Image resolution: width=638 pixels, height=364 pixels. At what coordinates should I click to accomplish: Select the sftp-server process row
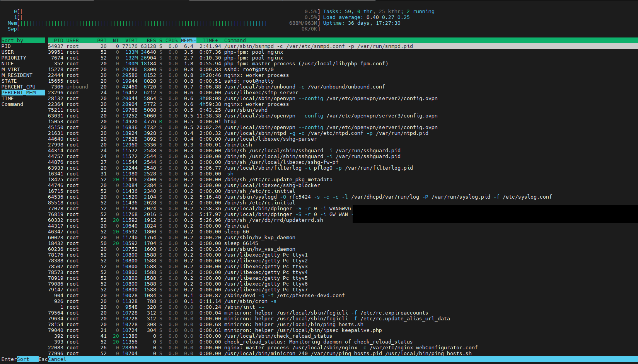[x=343, y=93]
